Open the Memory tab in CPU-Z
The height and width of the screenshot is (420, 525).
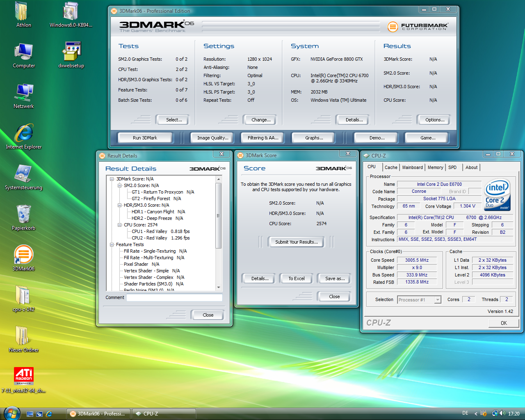(435, 167)
